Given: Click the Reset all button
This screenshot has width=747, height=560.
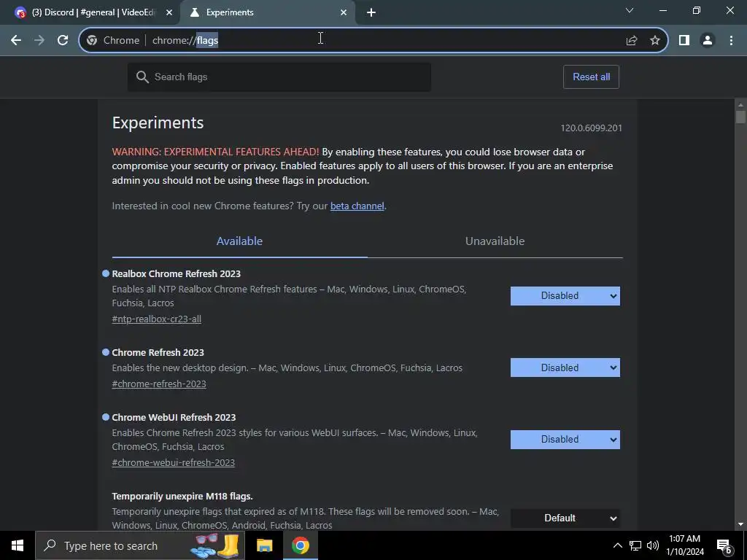Looking at the screenshot, I should click(591, 77).
